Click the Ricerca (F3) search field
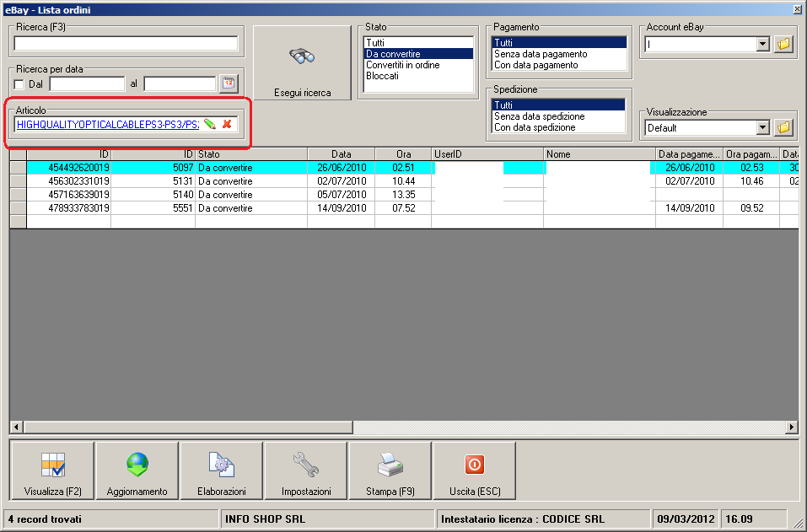The width and height of the screenshot is (807, 532). pos(126,44)
